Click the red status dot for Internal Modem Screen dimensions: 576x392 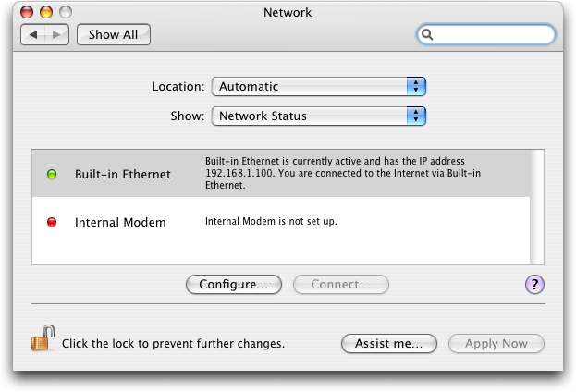52,222
